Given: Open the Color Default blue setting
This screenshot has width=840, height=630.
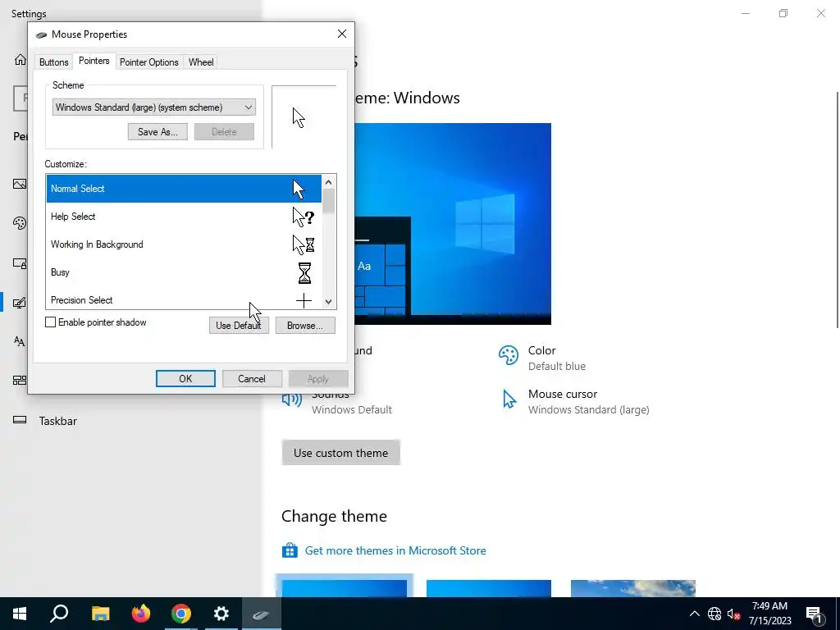Looking at the screenshot, I should click(557, 358).
